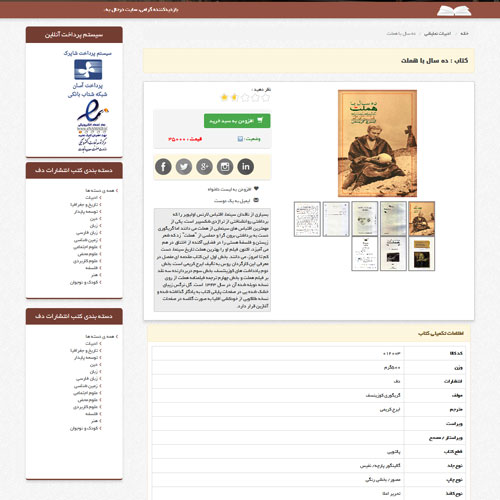Click the book title کتاب : ده سال با هملت
The image size is (500, 500).
(434, 61)
